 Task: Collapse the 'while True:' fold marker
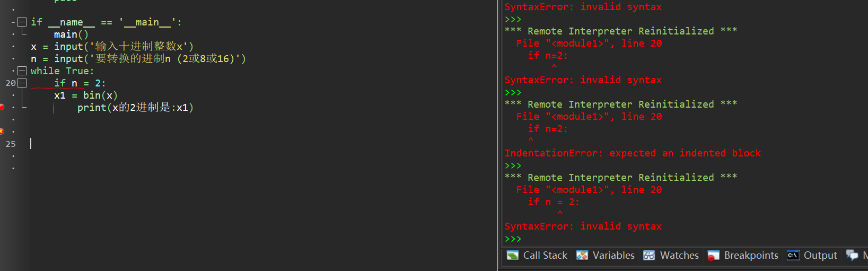click(x=22, y=71)
